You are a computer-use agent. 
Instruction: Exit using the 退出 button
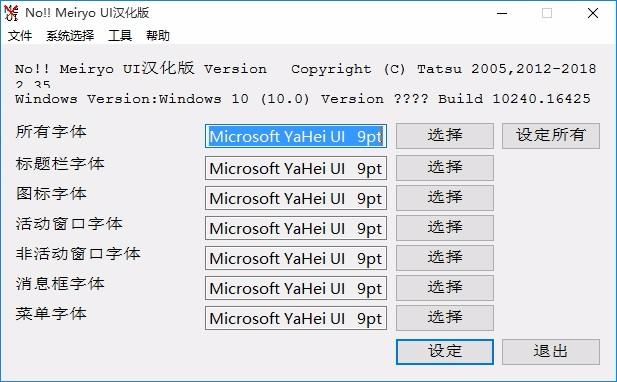click(x=551, y=352)
